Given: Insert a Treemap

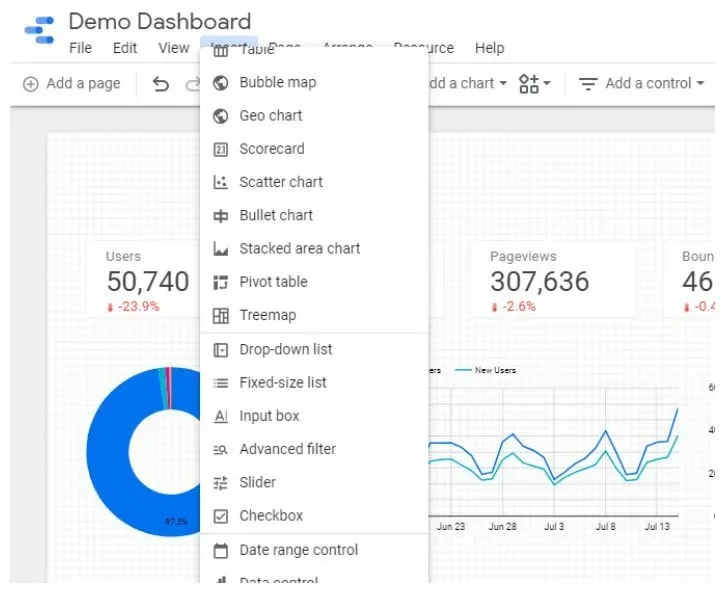Looking at the screenshot, I should click(314, 316).
